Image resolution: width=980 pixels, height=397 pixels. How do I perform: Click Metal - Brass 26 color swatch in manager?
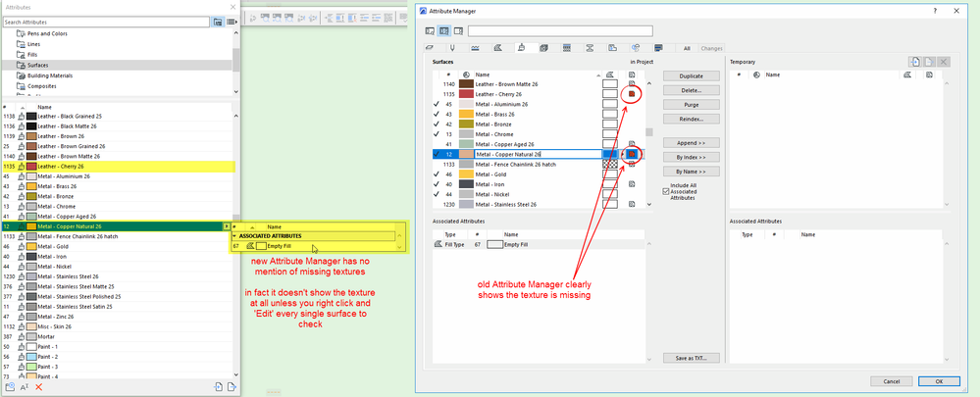[466, 115]
